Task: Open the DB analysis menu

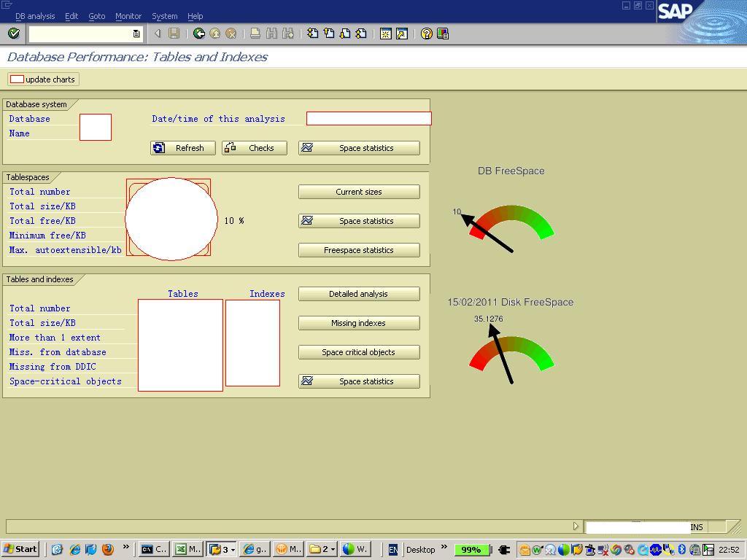Action: (34, 15)
